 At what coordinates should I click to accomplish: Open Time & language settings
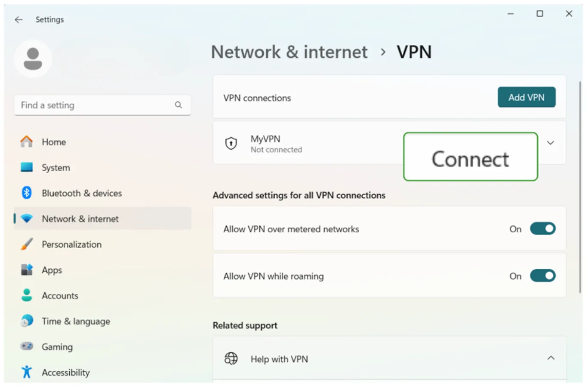(x=26, y=321)
